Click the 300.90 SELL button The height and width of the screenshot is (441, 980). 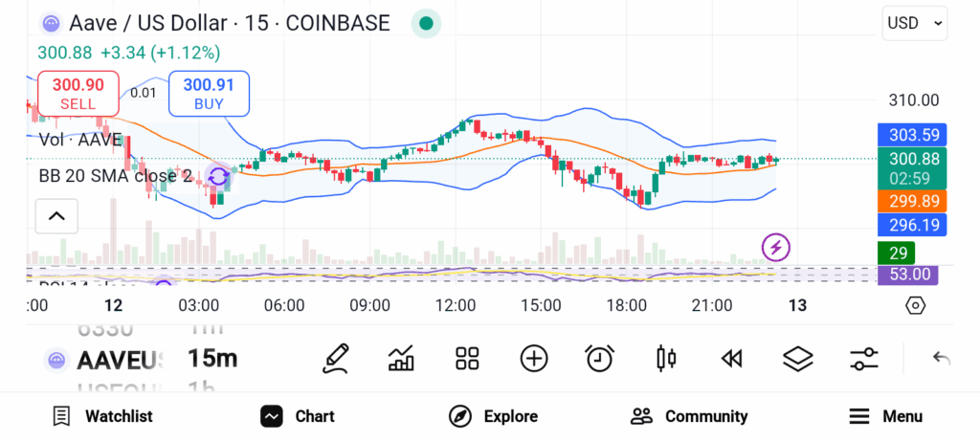click(78, 93)
